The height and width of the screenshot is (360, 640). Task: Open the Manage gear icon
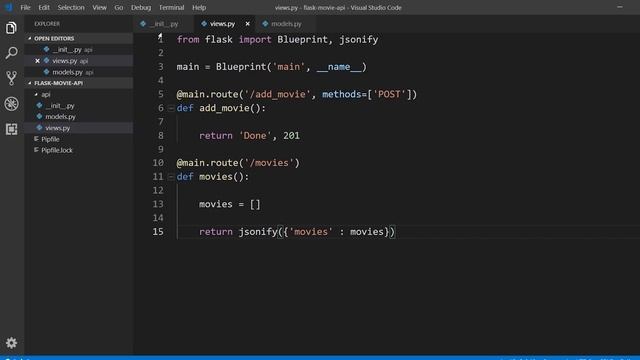[x=11, y=343]
